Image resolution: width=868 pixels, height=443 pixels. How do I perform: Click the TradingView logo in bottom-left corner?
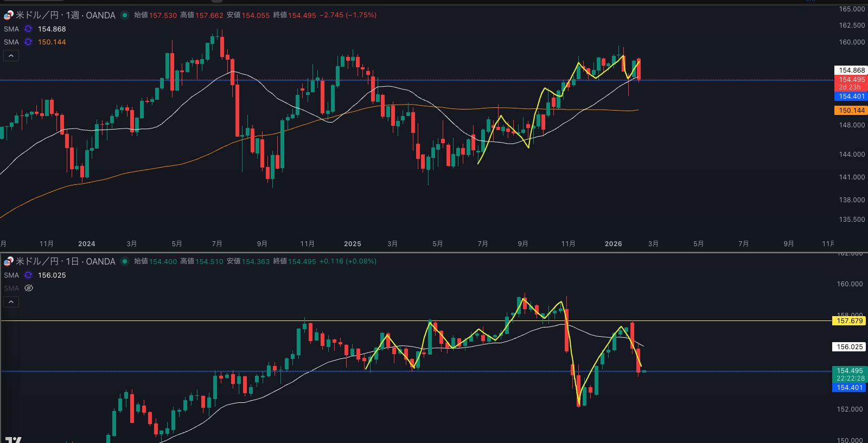tap(13, 439)
